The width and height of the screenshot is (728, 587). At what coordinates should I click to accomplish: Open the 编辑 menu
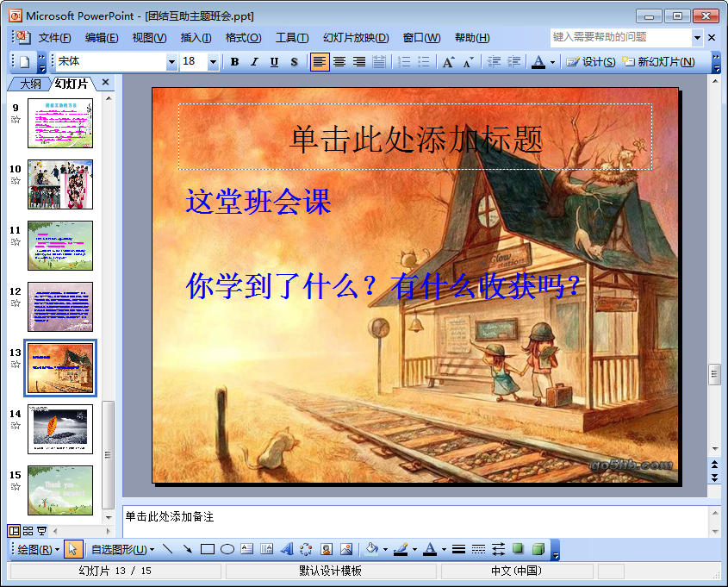102,38
